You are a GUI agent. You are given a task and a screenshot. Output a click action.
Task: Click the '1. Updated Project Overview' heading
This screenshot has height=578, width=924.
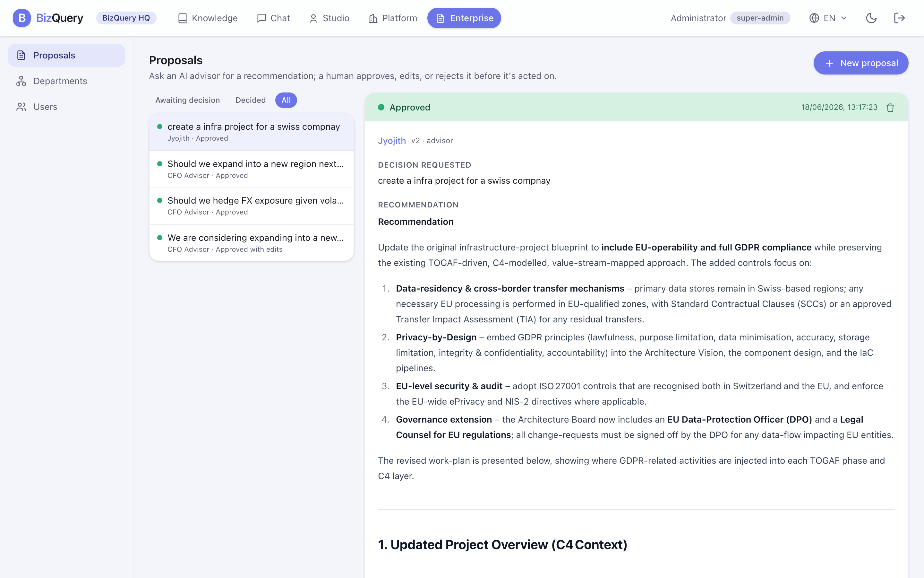tap(502, 544)
